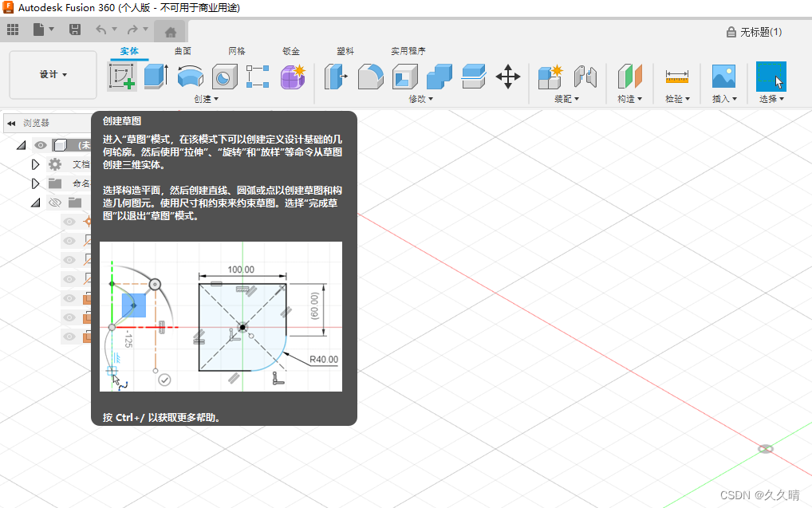Collapse the origin folder tree node
This screenshot has width=812, height=508.
click(x=35, y=203)
